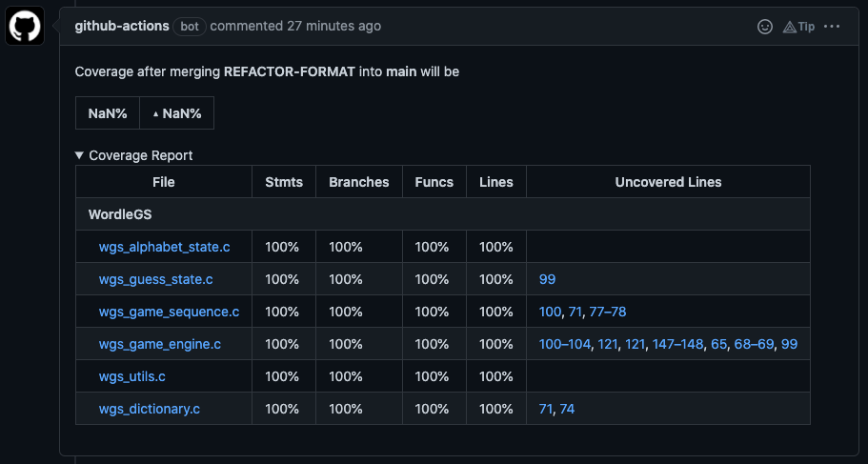Viewport: 868px width, 464px height.
Task: Click the GitHub Octocat avatar icon
Action: click(26, 27)
